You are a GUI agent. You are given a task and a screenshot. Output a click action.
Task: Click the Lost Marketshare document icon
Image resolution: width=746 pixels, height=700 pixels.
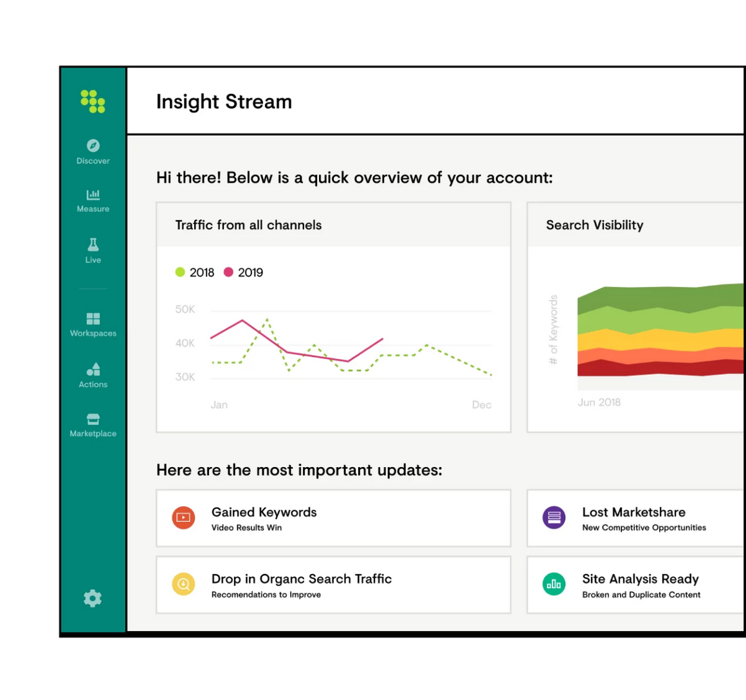554,517
